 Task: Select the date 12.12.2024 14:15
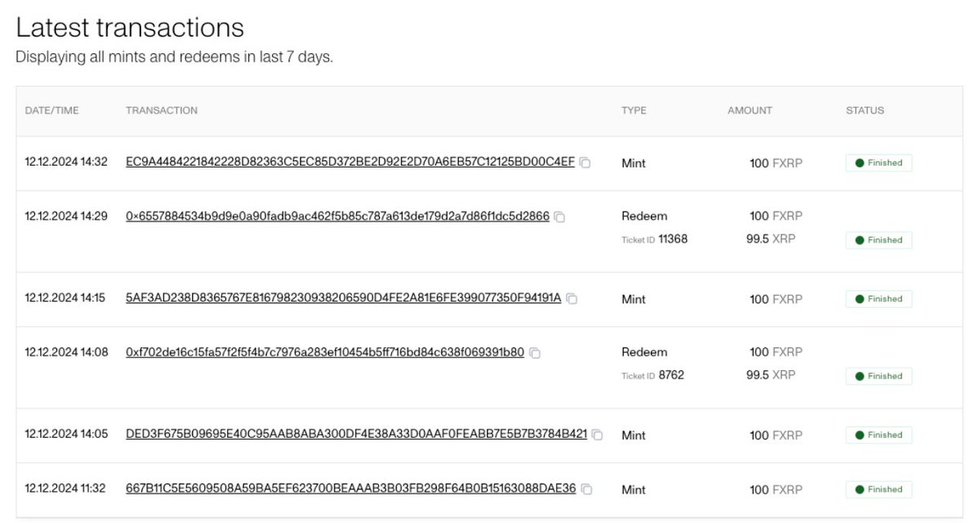65,298
